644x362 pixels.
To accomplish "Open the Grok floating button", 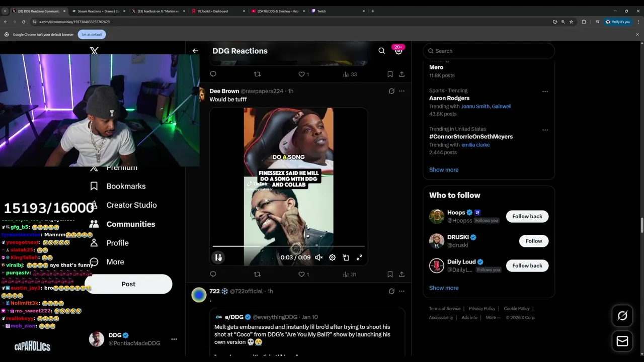I will (x=622, y=316).
